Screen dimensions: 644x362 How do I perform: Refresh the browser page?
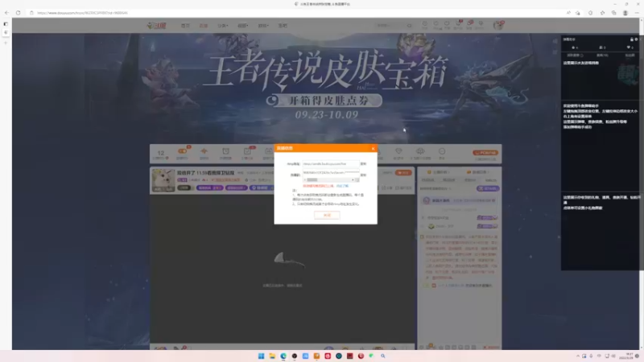18,13
